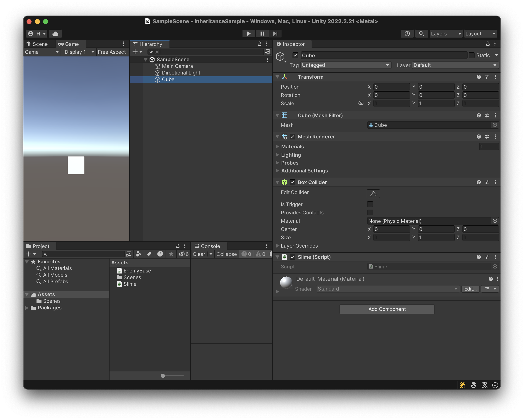
Task: Select the Slime asset in the Project panel
Action: click(130, 284)
